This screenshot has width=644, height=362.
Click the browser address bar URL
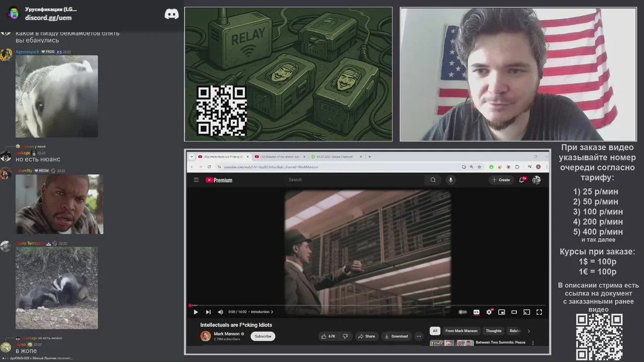[271, 166]
